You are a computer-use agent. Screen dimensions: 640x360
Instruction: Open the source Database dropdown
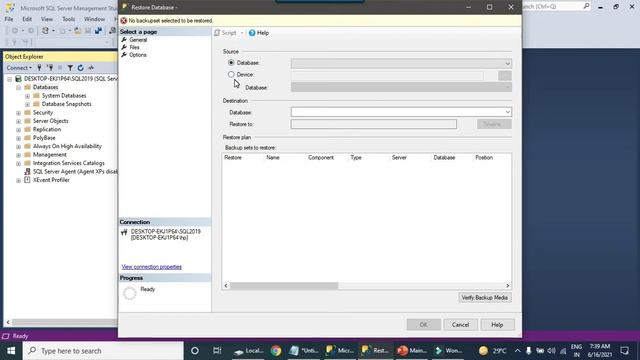401,63
